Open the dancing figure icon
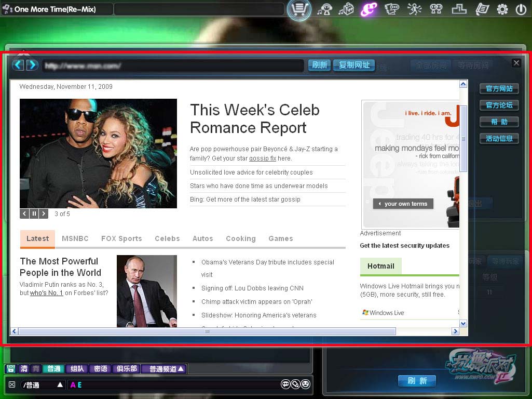This screenshot has width=532, height=399. point(414,9)
